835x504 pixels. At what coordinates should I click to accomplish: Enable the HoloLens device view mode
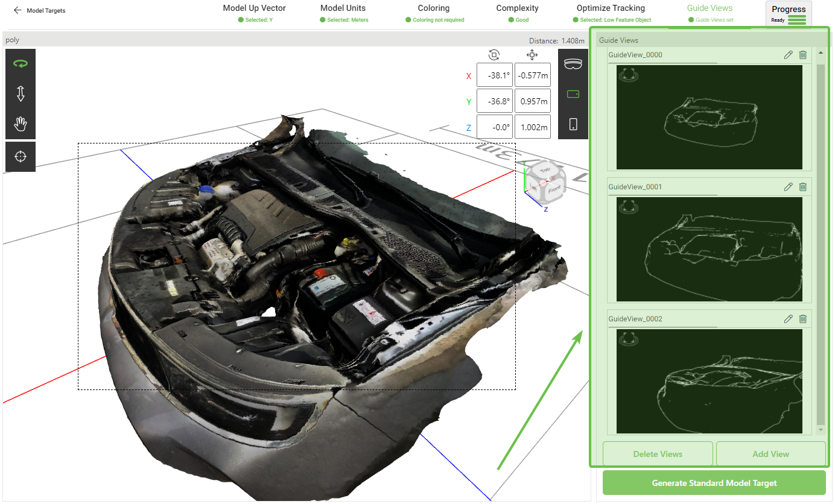pos(573,63)
